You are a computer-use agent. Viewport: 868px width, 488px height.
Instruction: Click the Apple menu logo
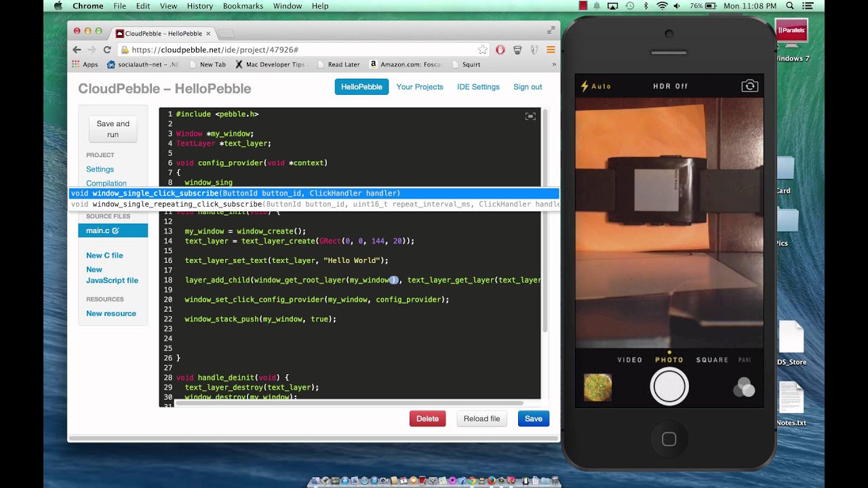coord(58,5)
